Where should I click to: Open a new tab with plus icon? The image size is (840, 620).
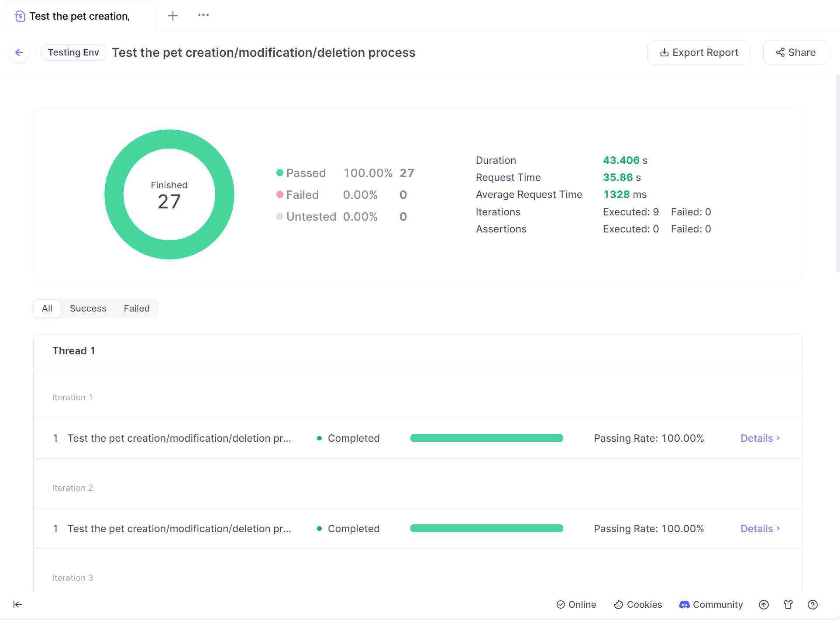[x=173, y=16]
